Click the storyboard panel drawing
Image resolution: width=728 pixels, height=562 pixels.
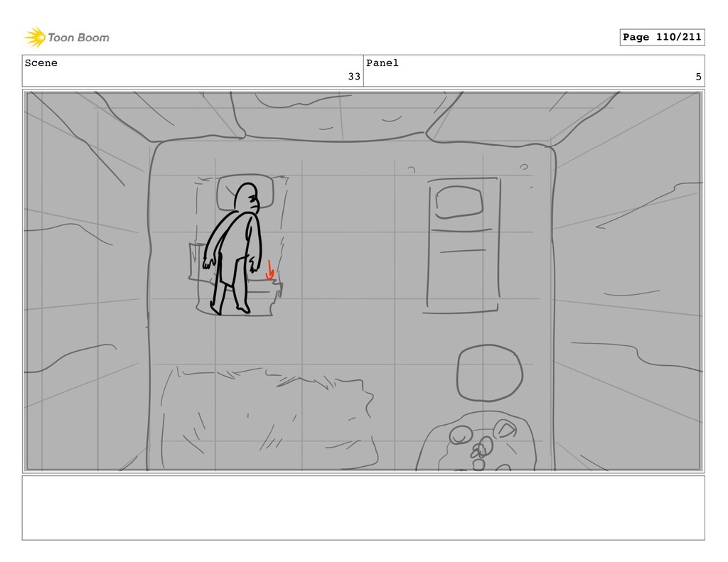363,281
